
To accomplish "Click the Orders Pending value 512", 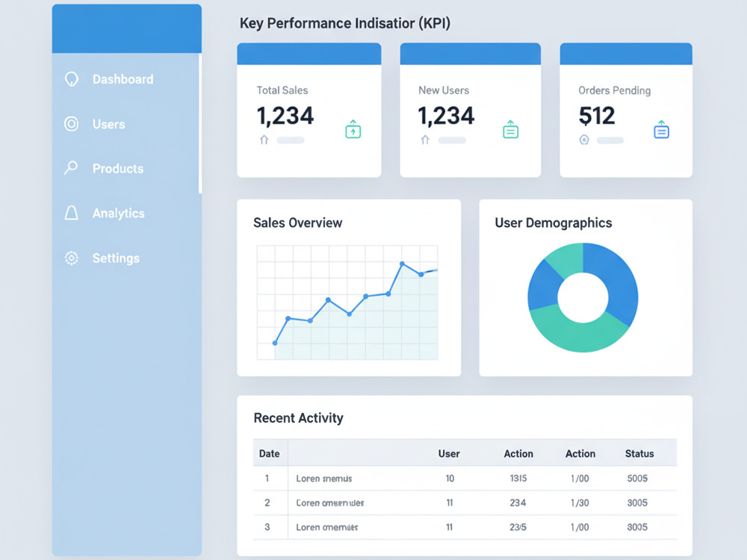I will 597,116.
